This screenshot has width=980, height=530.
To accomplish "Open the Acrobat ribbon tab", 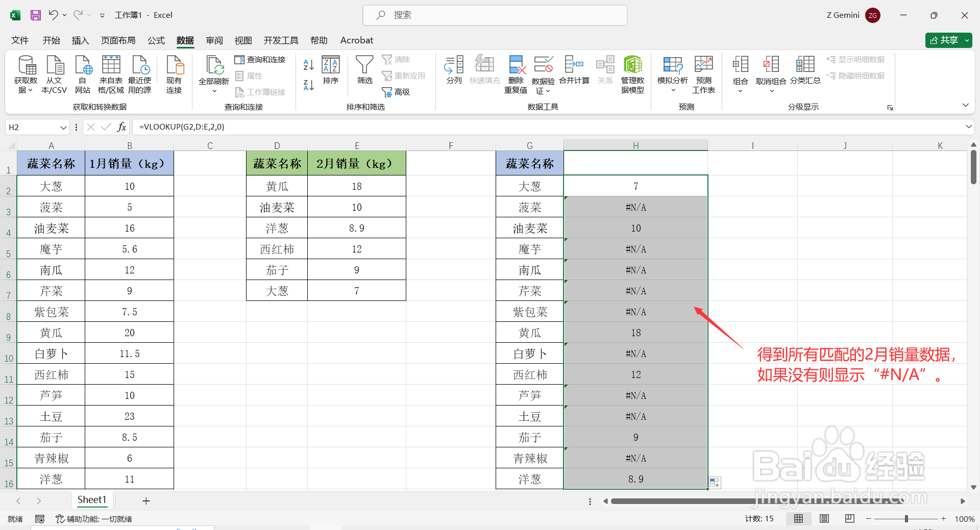I will 356,40.
